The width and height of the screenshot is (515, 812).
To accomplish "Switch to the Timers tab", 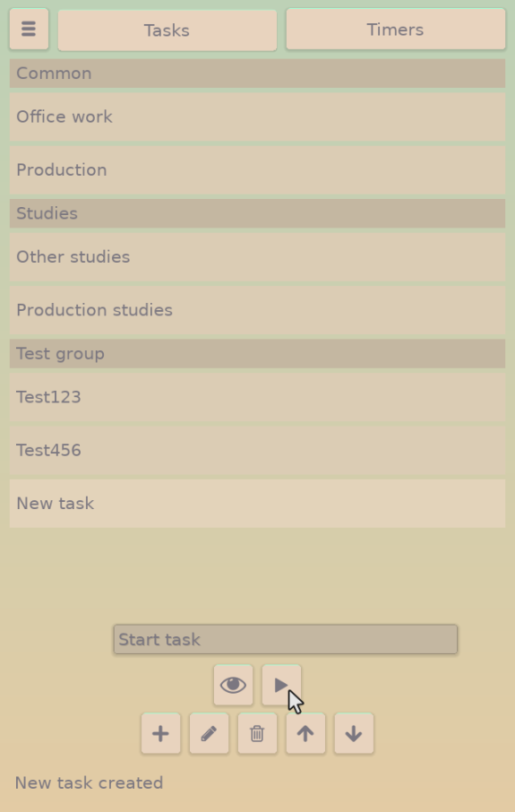I will 396,30.
